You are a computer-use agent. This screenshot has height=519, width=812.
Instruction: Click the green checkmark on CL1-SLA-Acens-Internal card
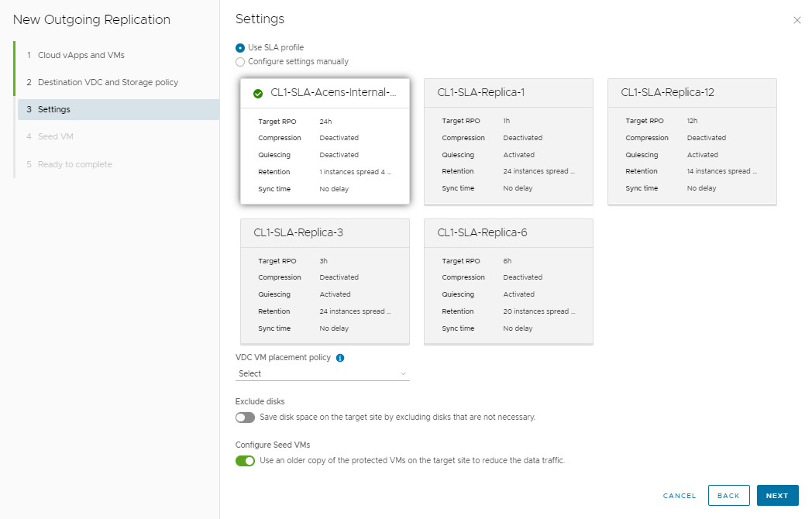click(258, 94)
